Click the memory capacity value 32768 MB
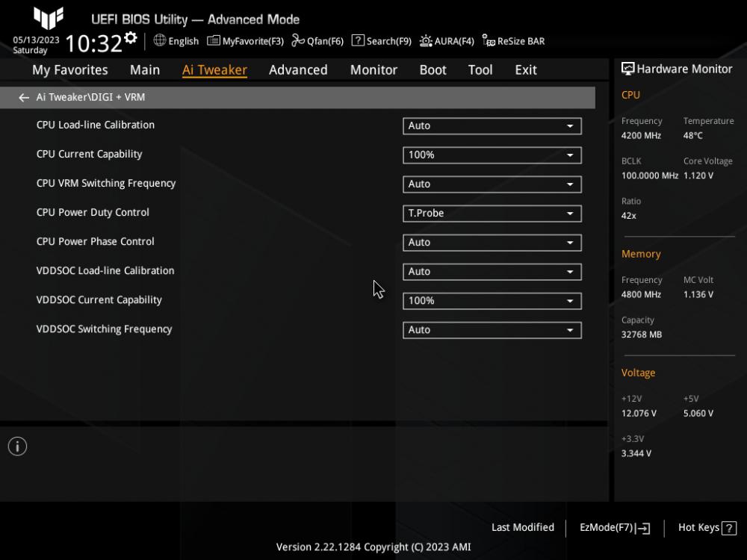 click(x=641, y=335)
